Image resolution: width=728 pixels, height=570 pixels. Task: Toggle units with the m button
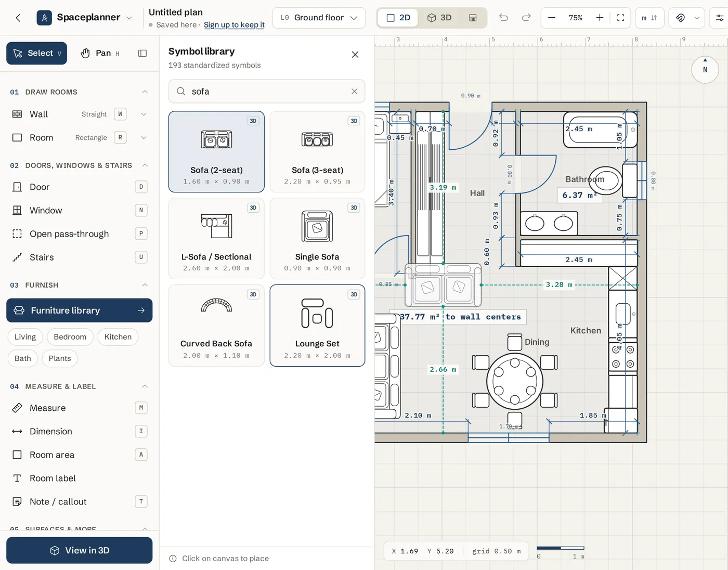pos(649,18)
